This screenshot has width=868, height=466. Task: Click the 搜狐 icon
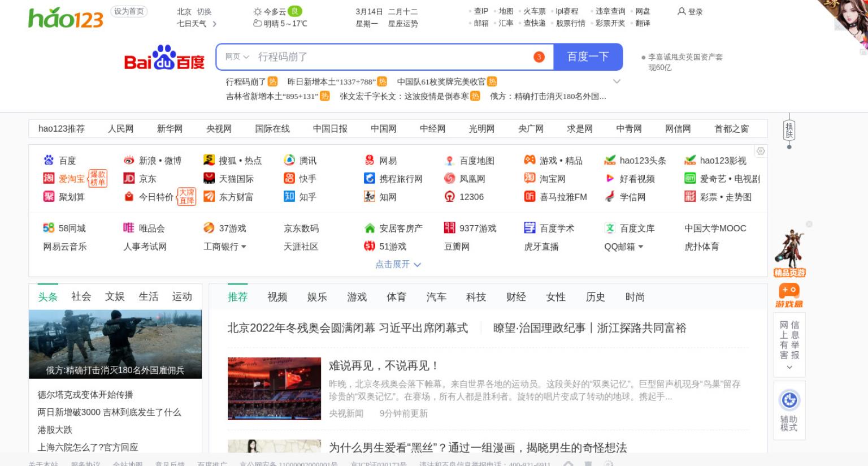coord(209,160)
